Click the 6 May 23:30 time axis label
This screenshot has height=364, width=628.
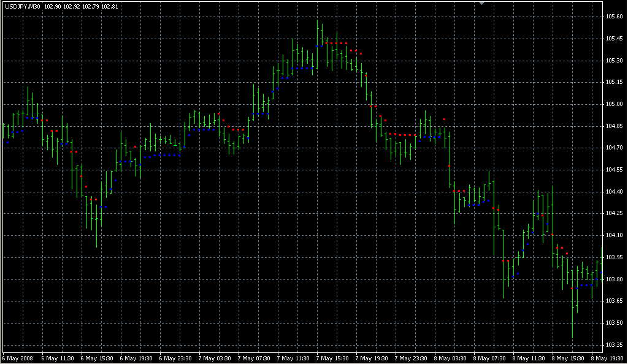point(175,358)
